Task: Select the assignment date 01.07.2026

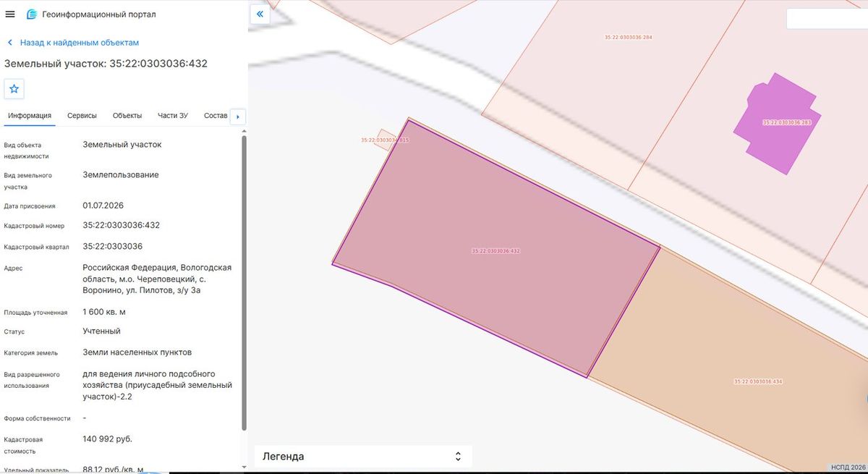Action: coord(103,206)
